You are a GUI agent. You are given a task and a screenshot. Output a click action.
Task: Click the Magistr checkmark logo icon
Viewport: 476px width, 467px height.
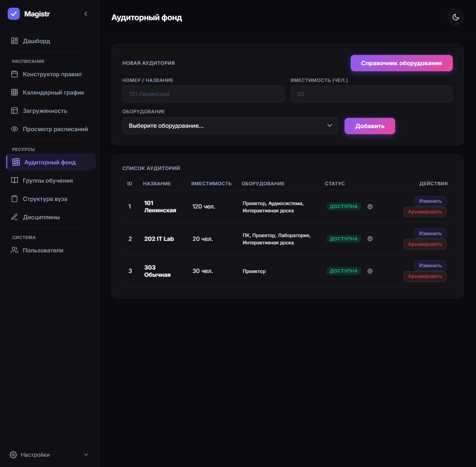tap(14, 14)
